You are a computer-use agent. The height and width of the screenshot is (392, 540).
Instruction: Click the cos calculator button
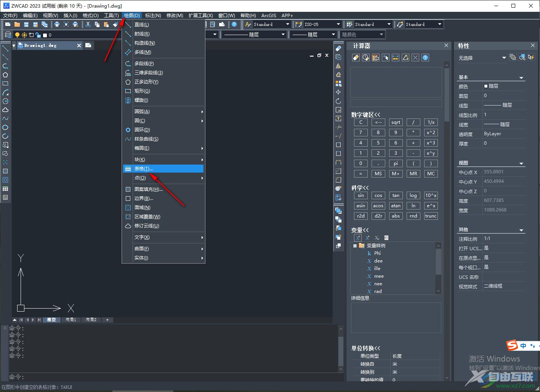(378, 195)
